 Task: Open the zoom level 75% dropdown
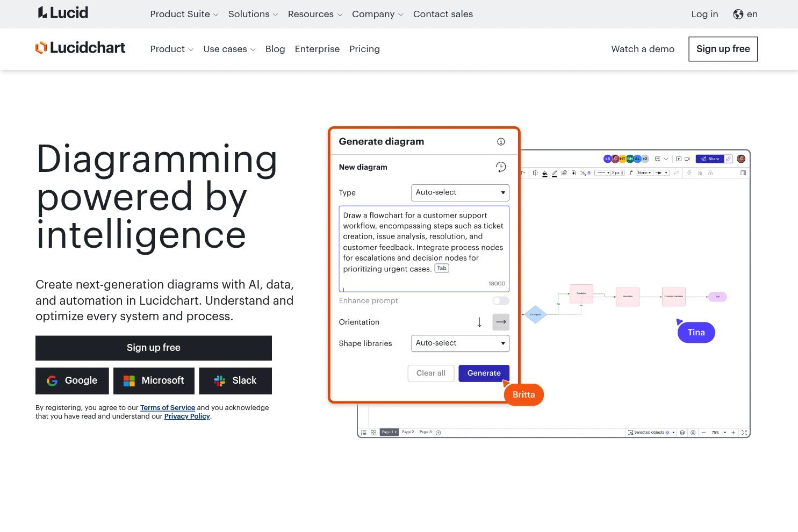[718, 433]
